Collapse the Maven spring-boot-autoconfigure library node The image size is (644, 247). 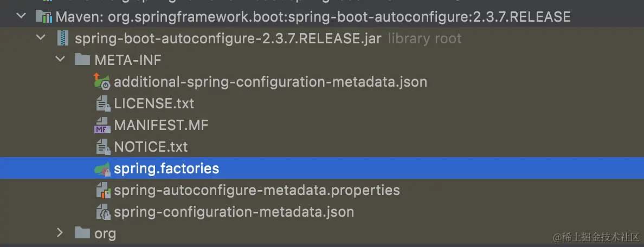click(x=21, y=17)
